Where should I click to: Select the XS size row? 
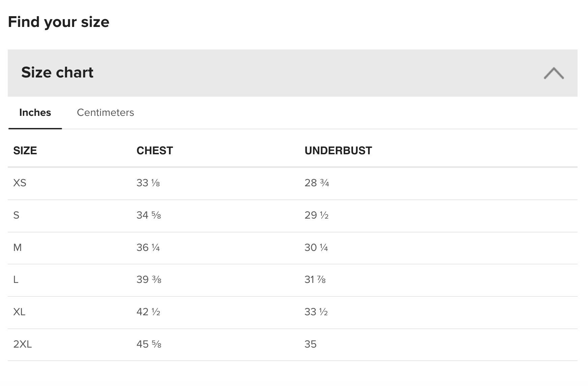pos(292,183)
